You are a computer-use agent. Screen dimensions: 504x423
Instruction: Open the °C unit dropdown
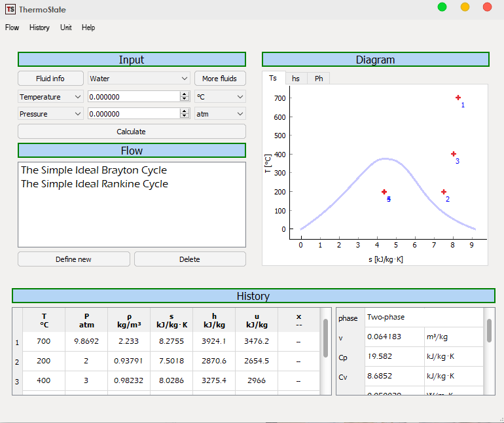tap(220, 97)
